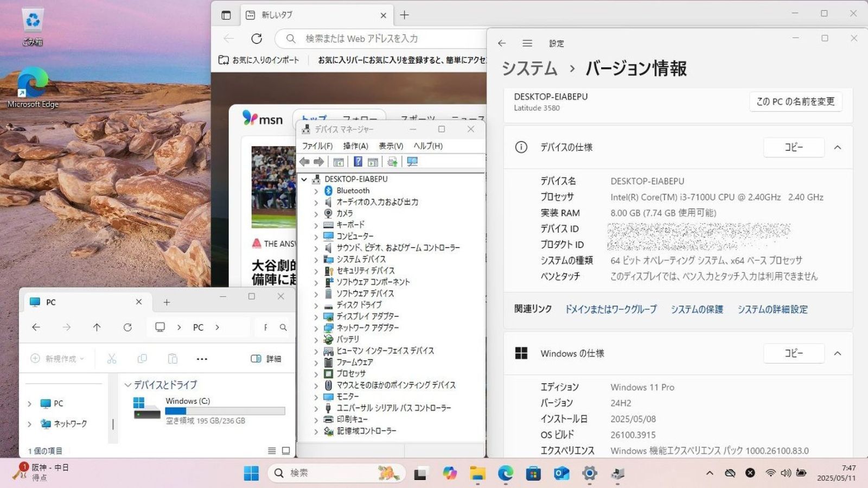Screen dimensions: 868x488
Task: Open ドメインまたはワークグループ link
Action: (611, 309)
